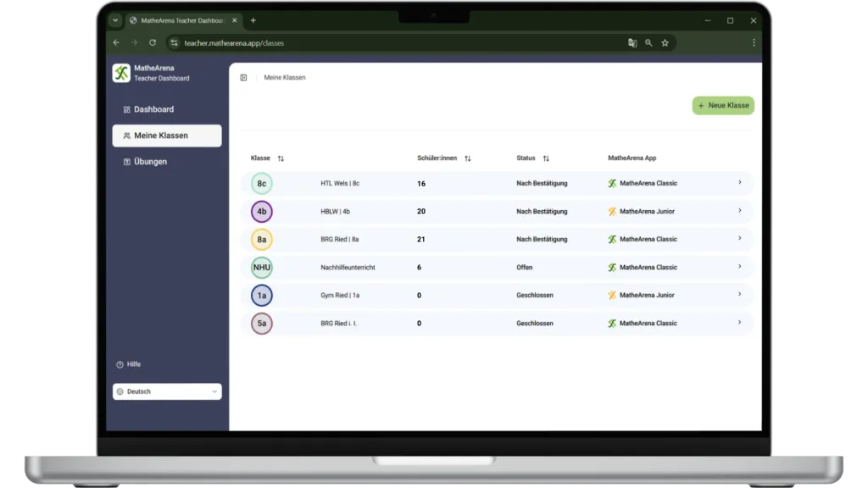Click MatheArena Classic icon in 8c row

[x=612, y=184]
